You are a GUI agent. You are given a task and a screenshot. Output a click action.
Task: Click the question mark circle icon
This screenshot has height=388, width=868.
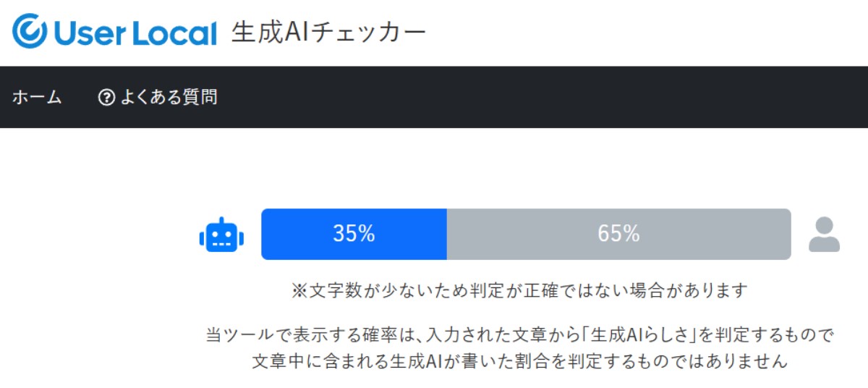point(106,97)
